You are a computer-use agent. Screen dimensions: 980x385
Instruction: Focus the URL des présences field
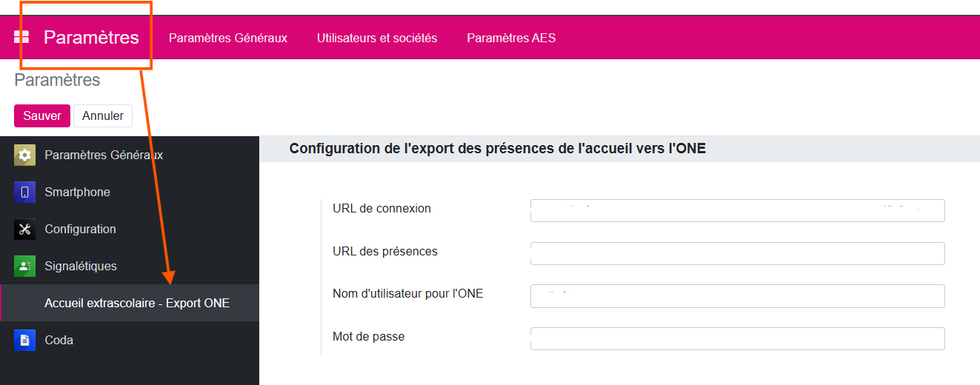(x=737, y=253)
